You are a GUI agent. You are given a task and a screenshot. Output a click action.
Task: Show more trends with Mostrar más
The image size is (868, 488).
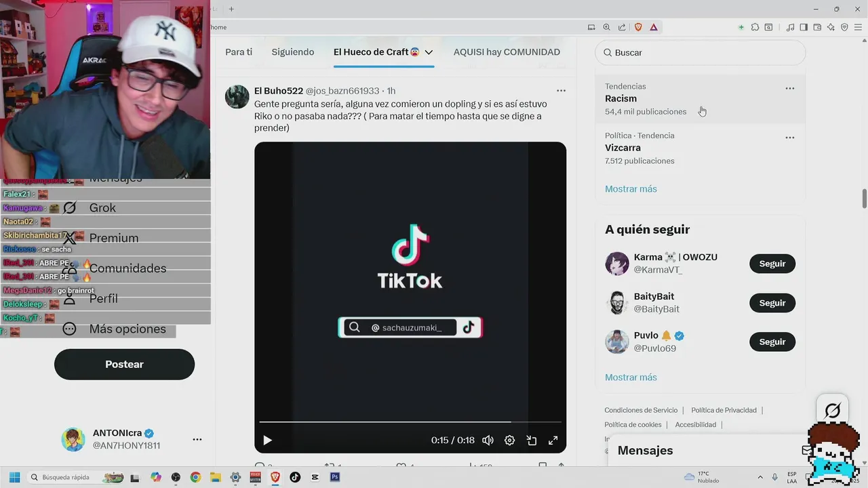tap(631, 189)
